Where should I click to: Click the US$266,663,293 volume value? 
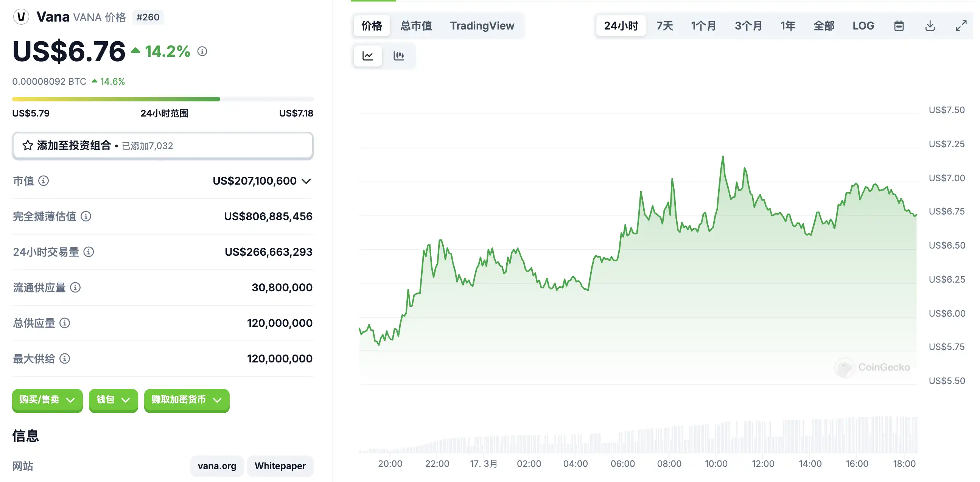269,252
